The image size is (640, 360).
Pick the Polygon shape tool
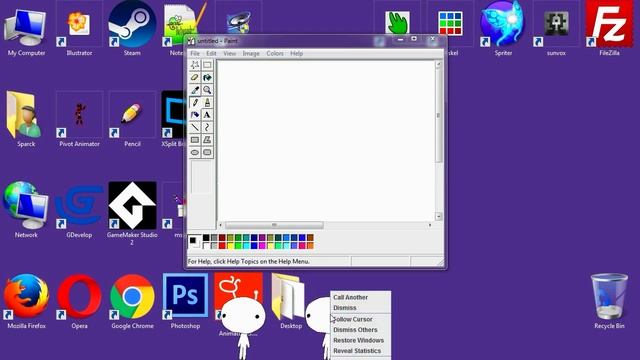coord(207,140)
